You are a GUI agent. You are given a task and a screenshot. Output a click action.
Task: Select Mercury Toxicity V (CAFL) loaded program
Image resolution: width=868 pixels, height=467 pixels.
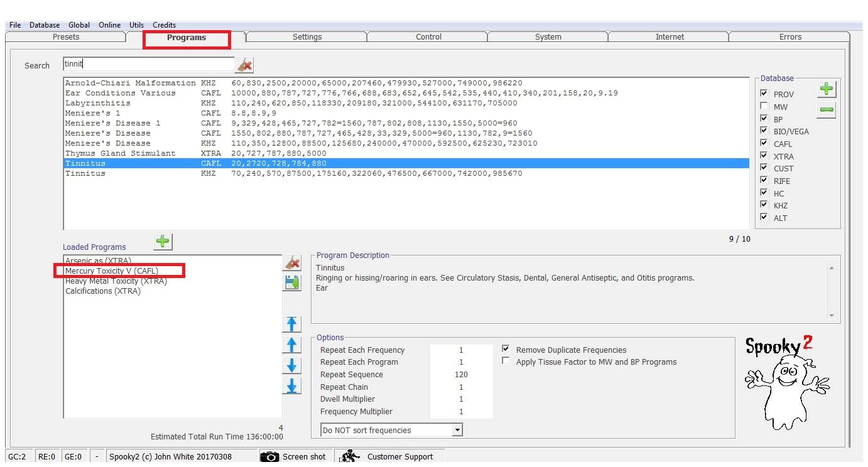point(112,271)
